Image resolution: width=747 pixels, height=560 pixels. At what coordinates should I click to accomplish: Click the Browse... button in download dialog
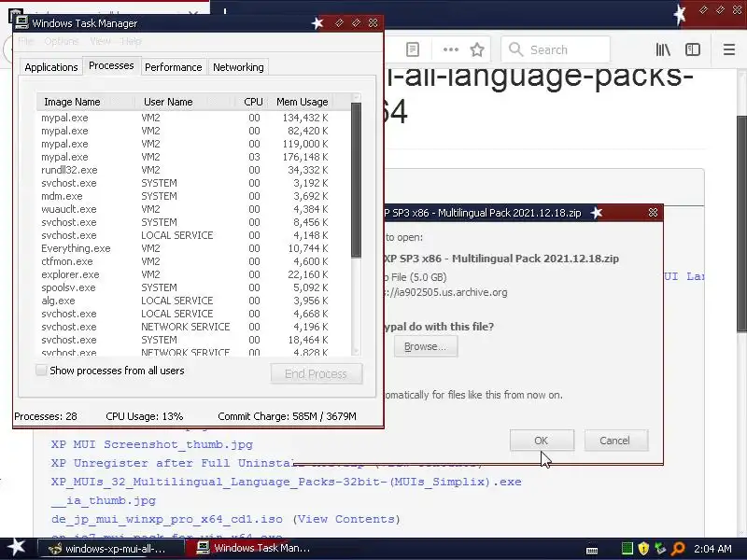426,346
